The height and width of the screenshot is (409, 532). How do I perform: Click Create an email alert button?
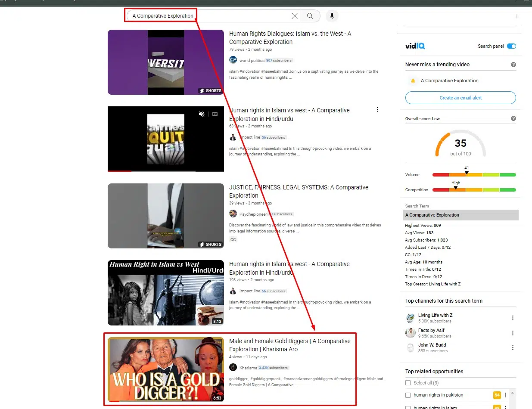460,98
